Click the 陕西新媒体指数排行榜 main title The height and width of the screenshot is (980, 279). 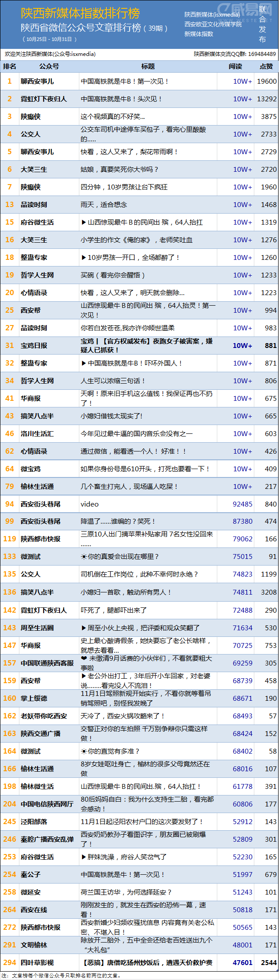[x=80, y=13]
